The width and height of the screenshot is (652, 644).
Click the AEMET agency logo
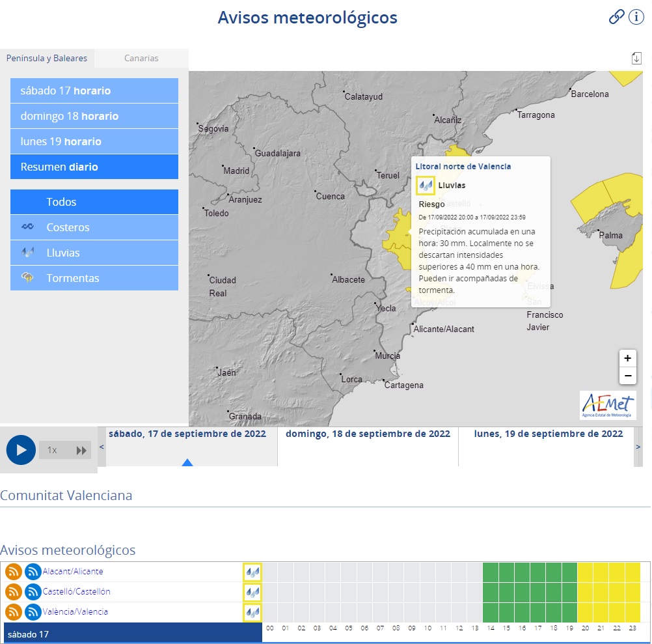click(607, 406)
